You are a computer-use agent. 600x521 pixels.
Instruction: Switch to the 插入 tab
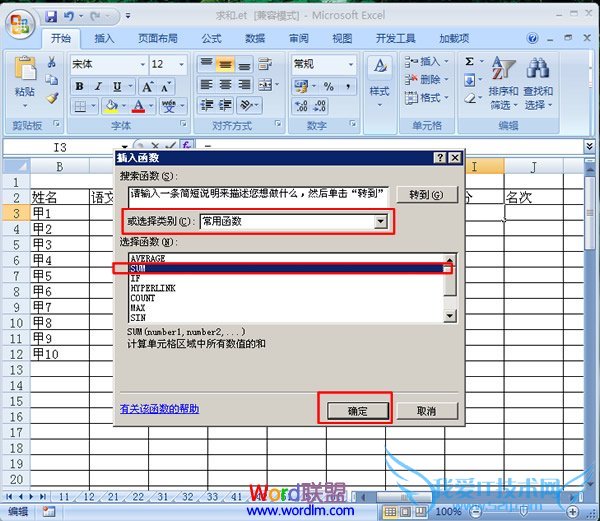pos(104,38)
